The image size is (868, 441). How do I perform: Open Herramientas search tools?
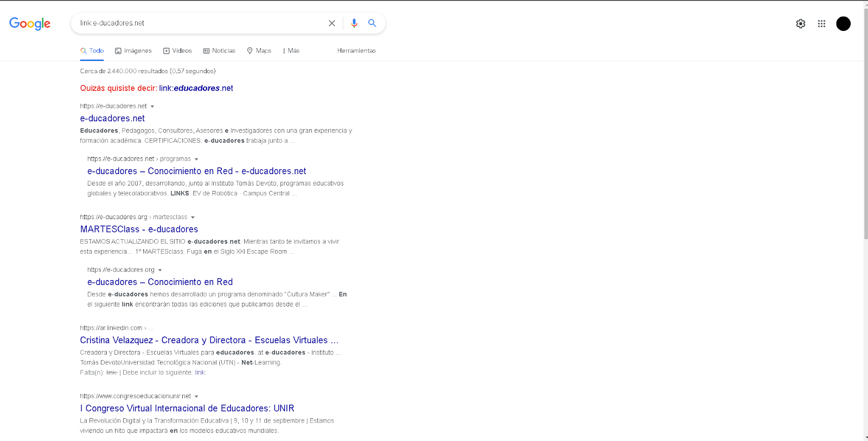pyautogui.click(x=356, y=51)
